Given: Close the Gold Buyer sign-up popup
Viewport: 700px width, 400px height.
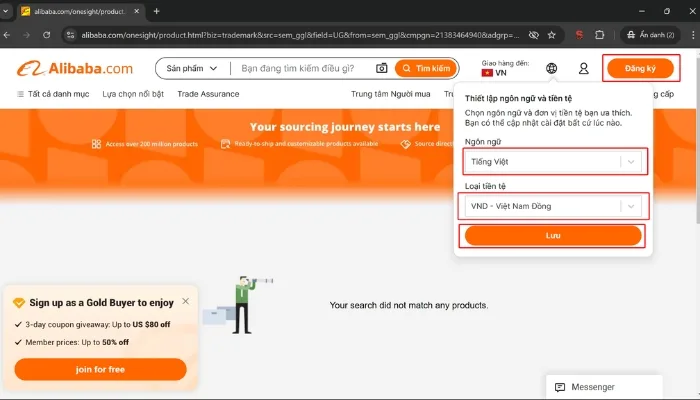Looking at the screenshot, I should coord(186,301).
